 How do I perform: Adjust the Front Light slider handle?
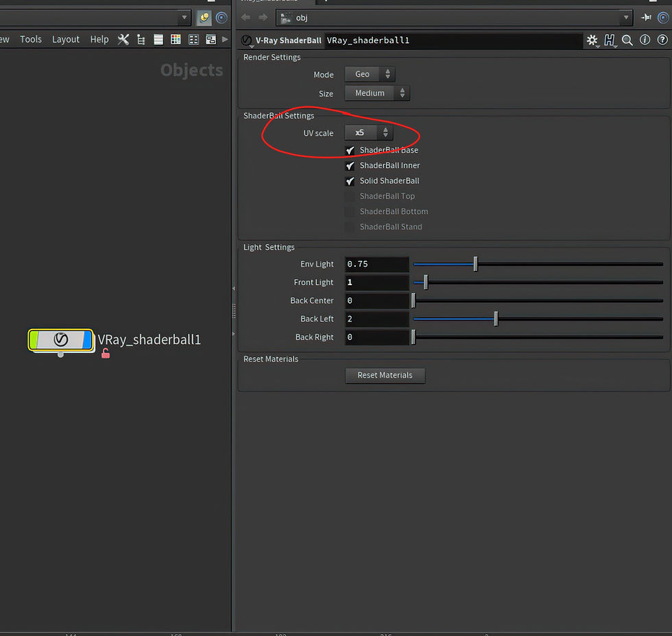pos(426,282)
